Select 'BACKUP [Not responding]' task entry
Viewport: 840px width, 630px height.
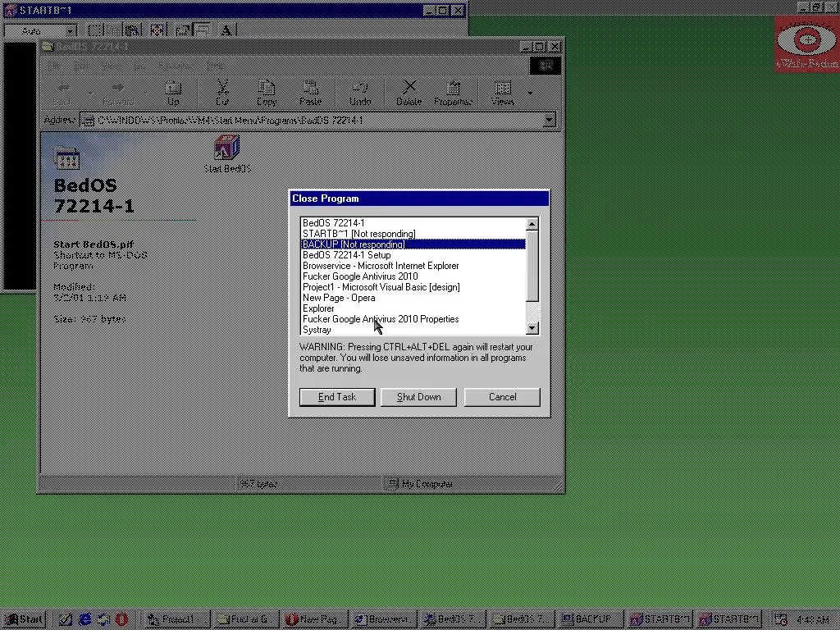413,244
